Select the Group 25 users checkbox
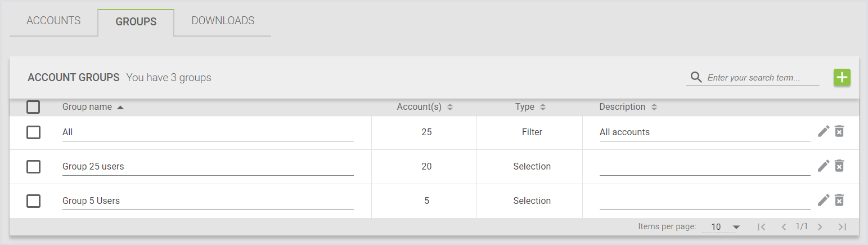 pyautogui.click(x=33, y=167)
